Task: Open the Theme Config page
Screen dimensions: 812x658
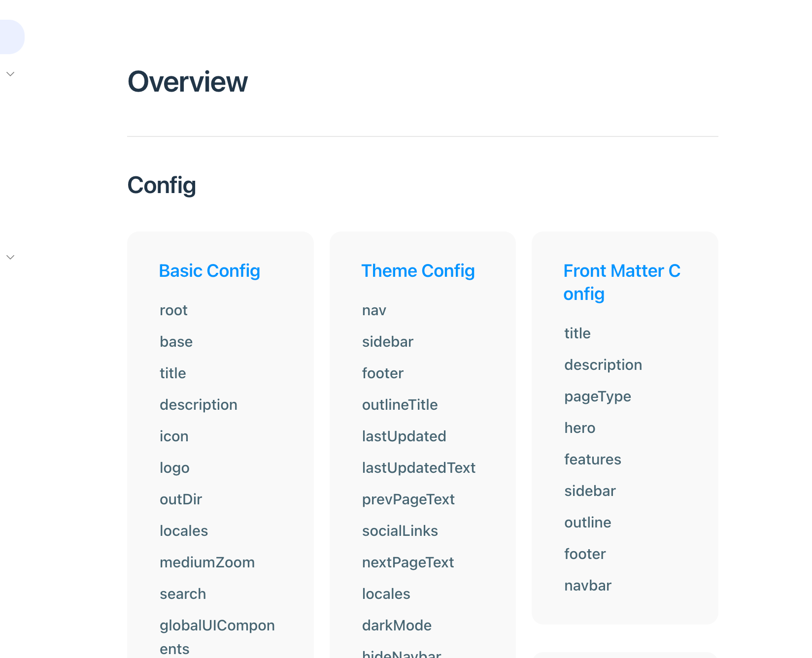Action: (418, 270)
